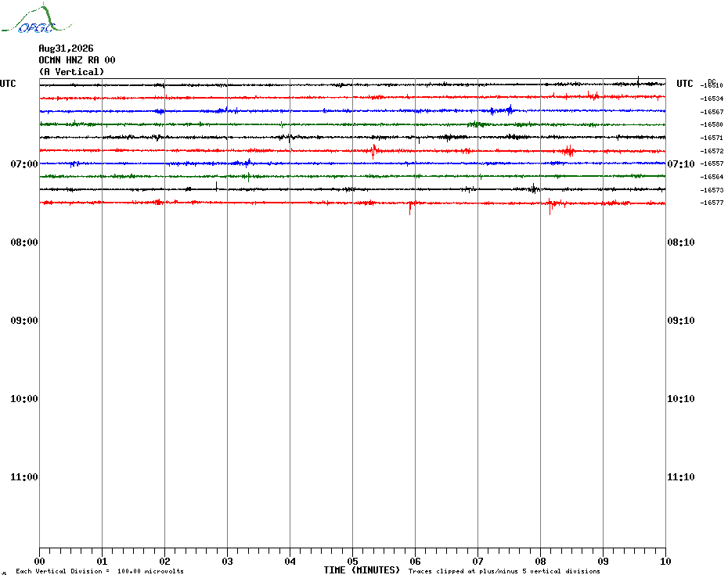Click the DC offset value -16572
The height and width of the screenshot is (582, 728).
point(712,151)
